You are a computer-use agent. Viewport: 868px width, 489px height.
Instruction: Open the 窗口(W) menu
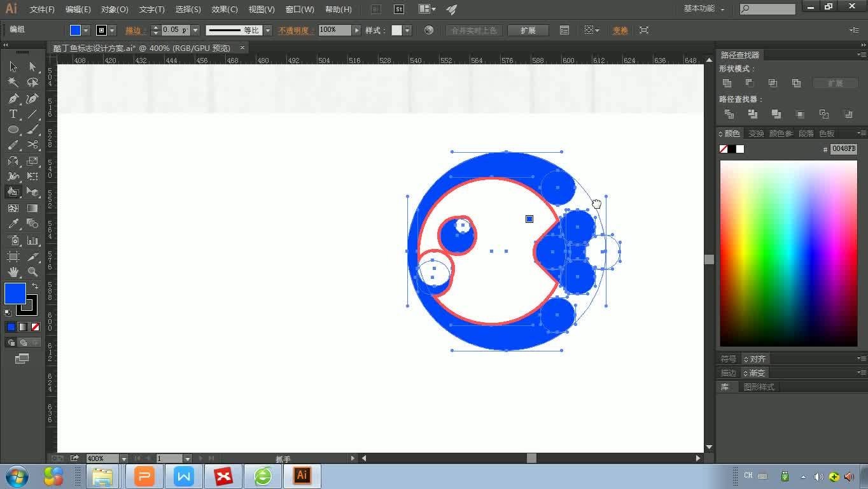(298, 9)
